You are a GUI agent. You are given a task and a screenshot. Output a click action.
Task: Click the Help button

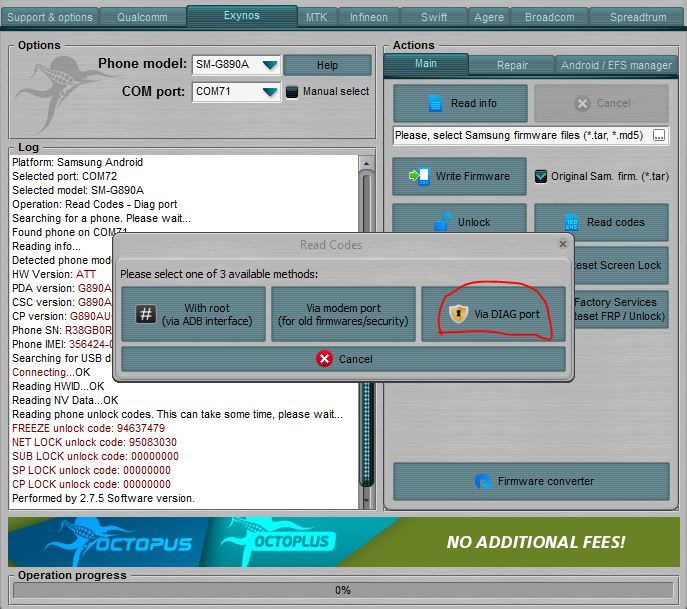(x=327, y=65)
